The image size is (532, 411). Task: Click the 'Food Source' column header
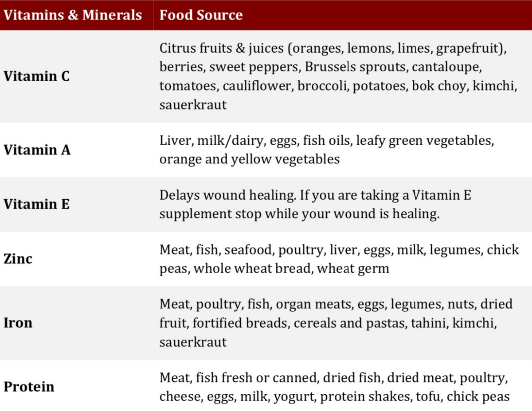(x=201, y=15)
